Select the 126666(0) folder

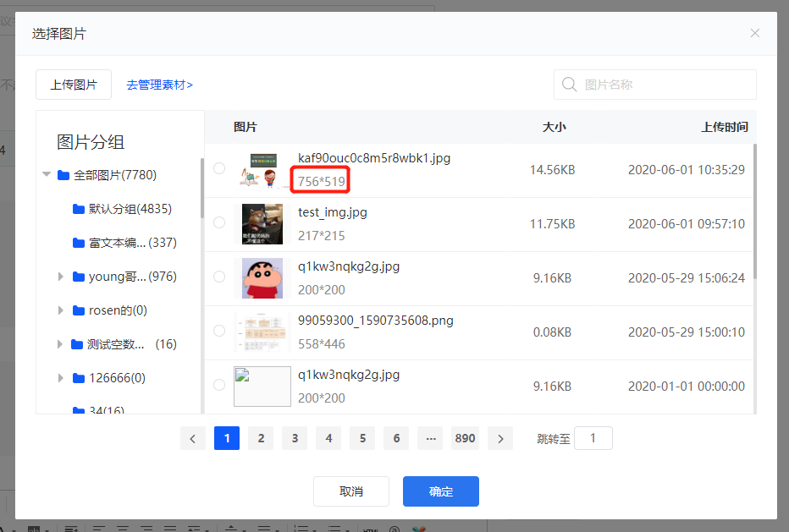click(x=117, y=377)
